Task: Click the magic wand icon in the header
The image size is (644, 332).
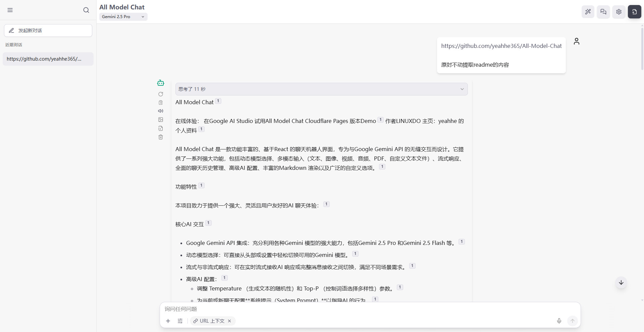Action: click(588, 12)
